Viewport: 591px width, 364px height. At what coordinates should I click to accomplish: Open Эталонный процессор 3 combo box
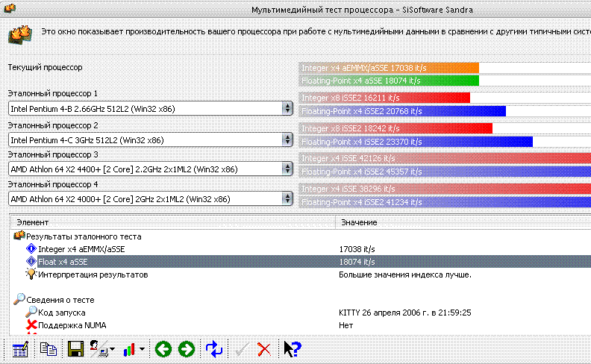click(x=151, y=169)
